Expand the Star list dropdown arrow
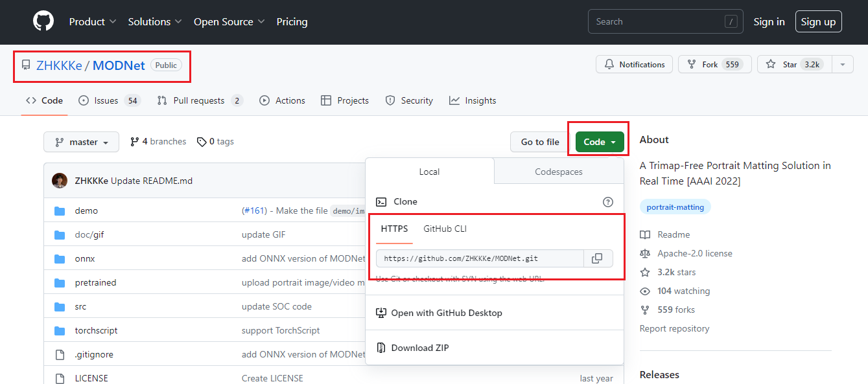868x384 pixels. tap(842, 65)
